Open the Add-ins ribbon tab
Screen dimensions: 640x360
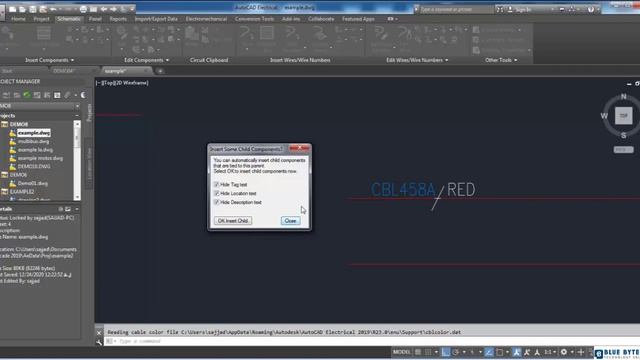tap(291, 19)
